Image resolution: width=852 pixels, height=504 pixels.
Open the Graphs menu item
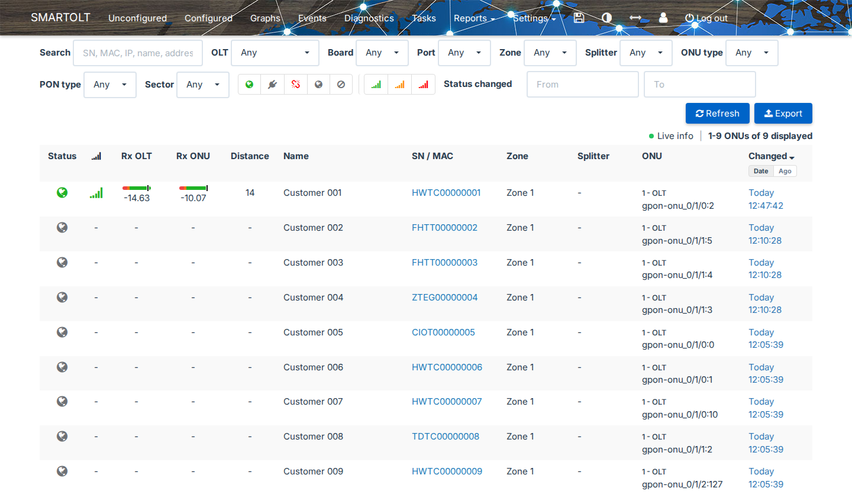[265, 18]
